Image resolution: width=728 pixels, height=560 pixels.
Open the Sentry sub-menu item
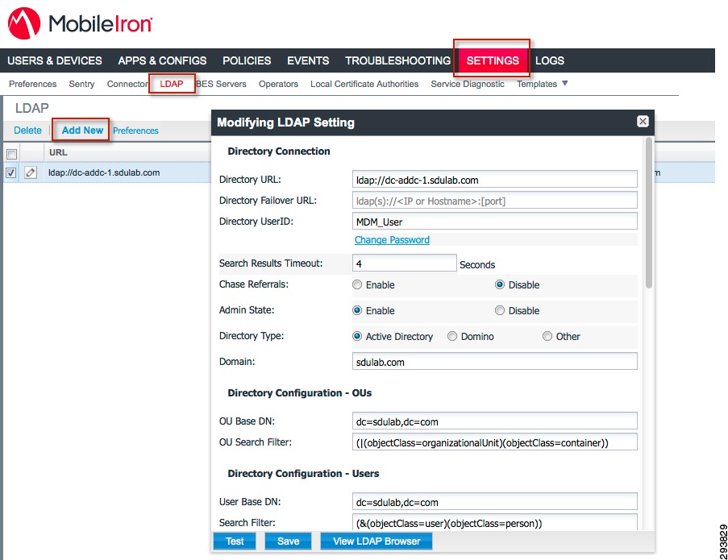click(81, 84)
